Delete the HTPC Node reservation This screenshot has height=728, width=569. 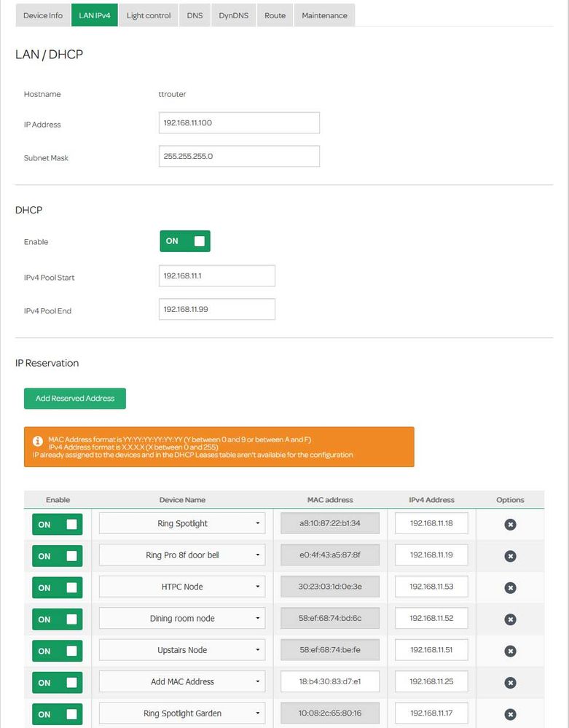coord(510,587)
